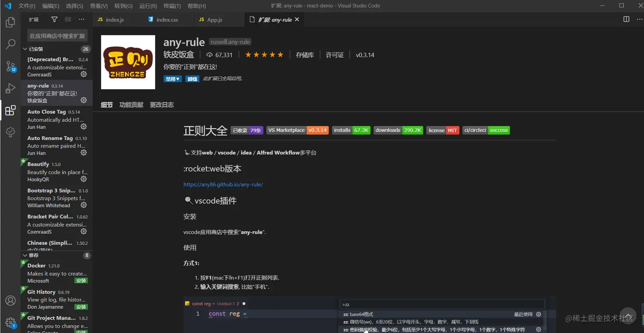Viewport: 644px width, 333px height.
Task: Open the gear for Bracket Pair Colorizer
Action: tap(84, 231)
